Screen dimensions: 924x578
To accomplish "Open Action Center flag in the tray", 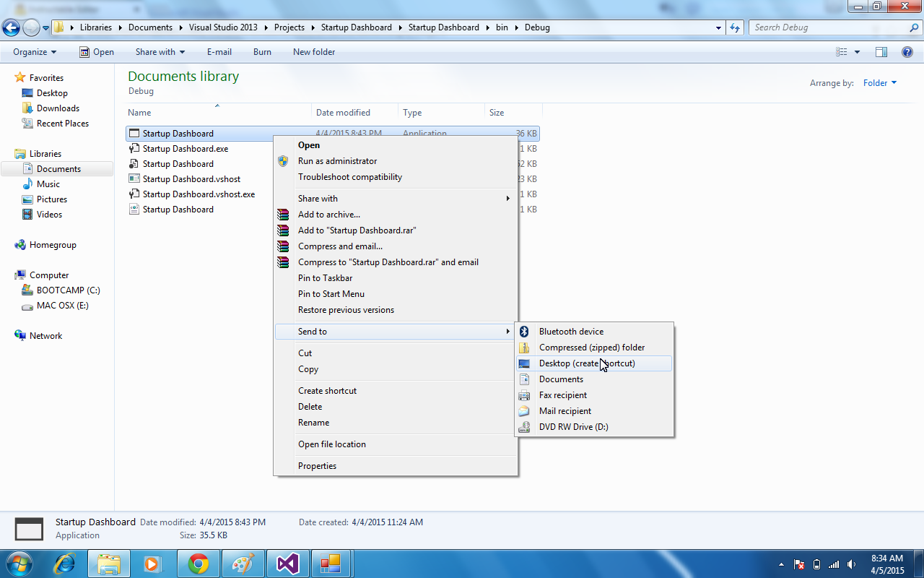I will (x=799, y=564).
